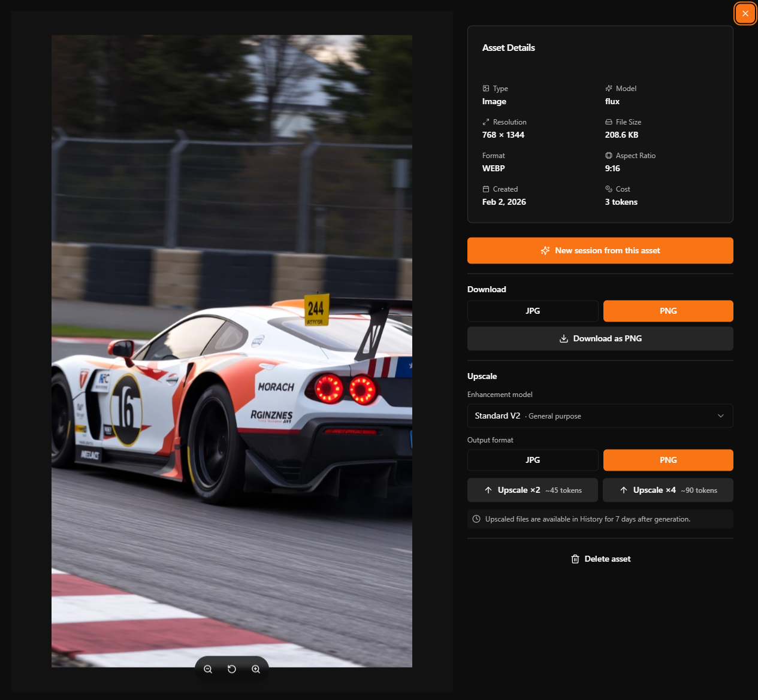Click the Resolution expand arrows icon

pos(486,122)
